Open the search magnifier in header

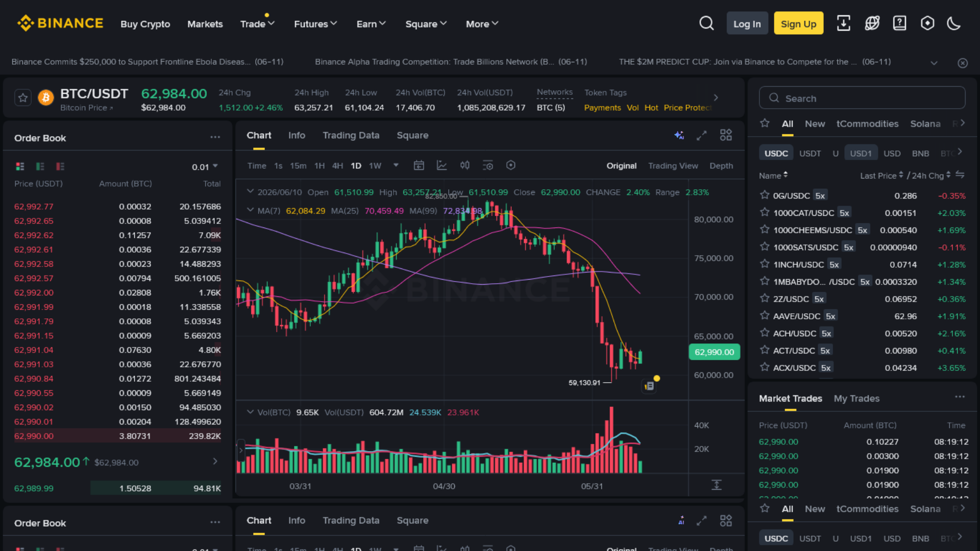coord(706,23)
